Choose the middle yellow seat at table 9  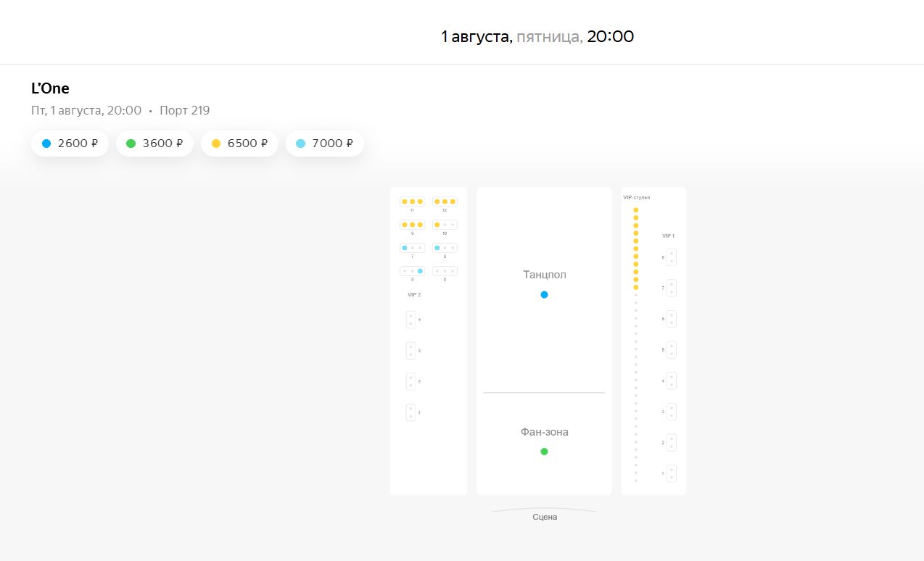click(x=412, y=225)
